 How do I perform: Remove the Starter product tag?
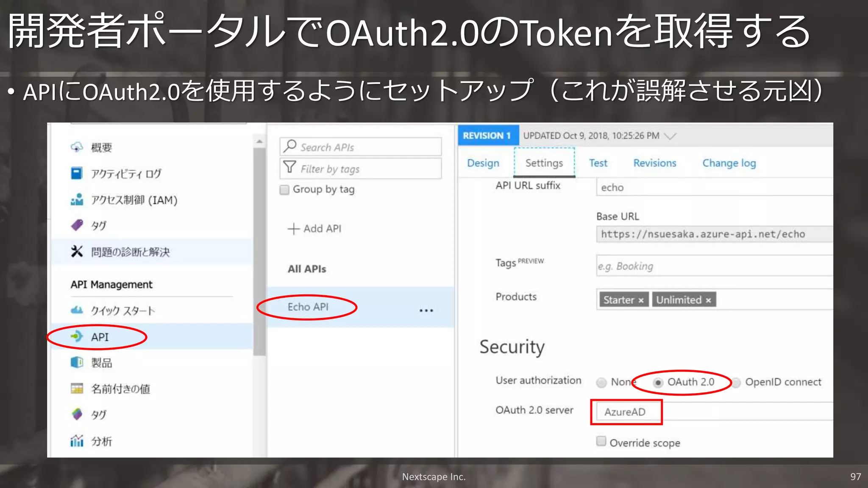(x=641, y=300)
